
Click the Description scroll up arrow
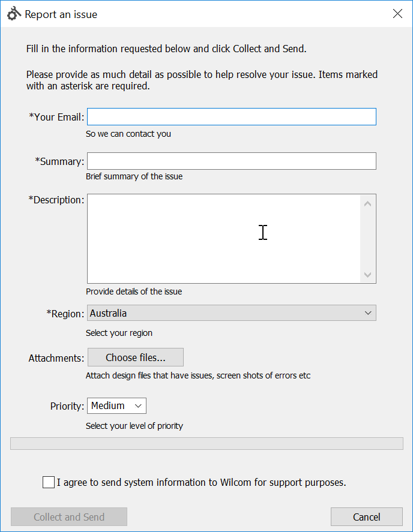pyautogui.click(x=367, y=204)
